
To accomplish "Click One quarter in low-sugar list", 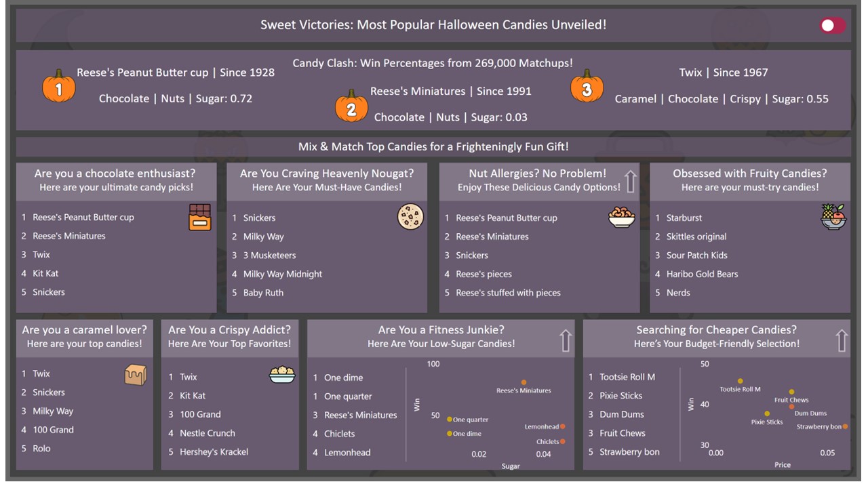I will 348,396.
